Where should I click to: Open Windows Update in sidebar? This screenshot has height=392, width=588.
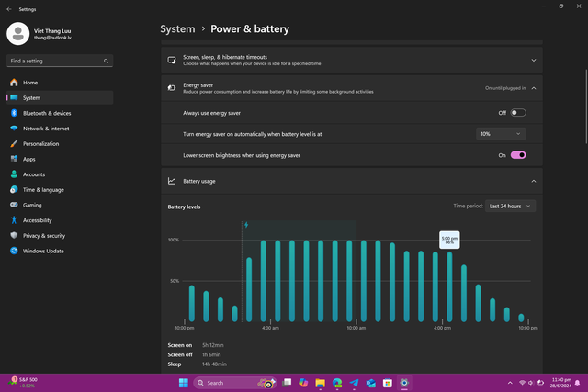tap(43, 251)
